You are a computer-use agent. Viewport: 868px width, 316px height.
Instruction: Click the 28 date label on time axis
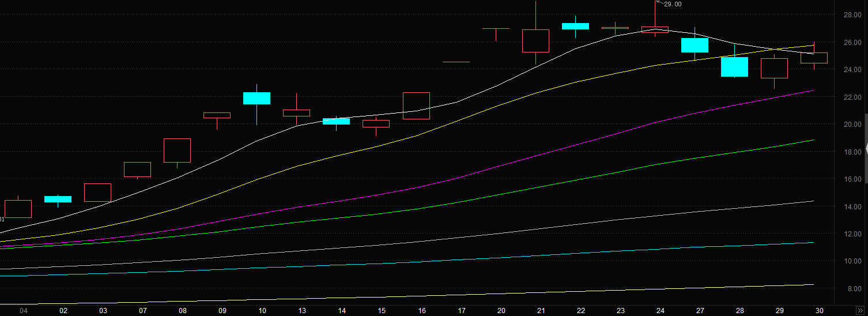coord(740,311)
